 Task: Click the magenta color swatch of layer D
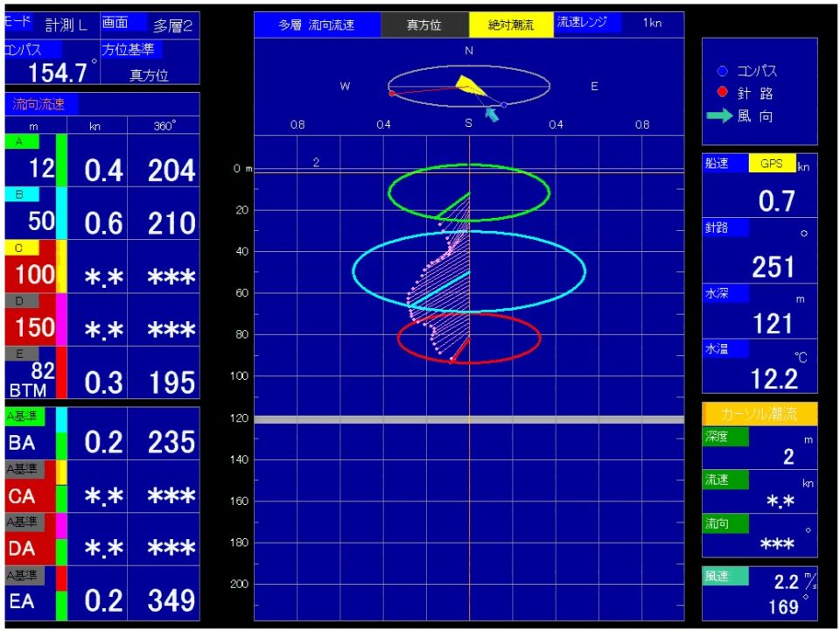pyautogui.click(x=61, y=319)
